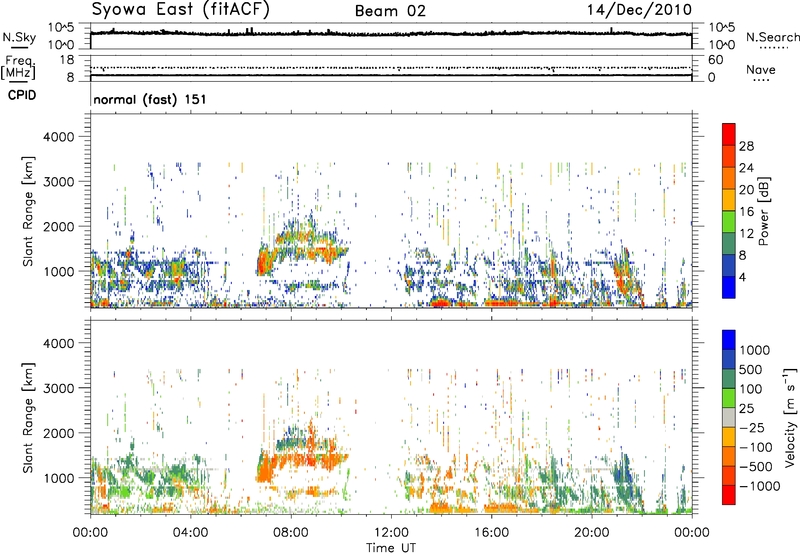
Task: Click the '1000' positive velocity colorbar label
Action: click(755, 350)
